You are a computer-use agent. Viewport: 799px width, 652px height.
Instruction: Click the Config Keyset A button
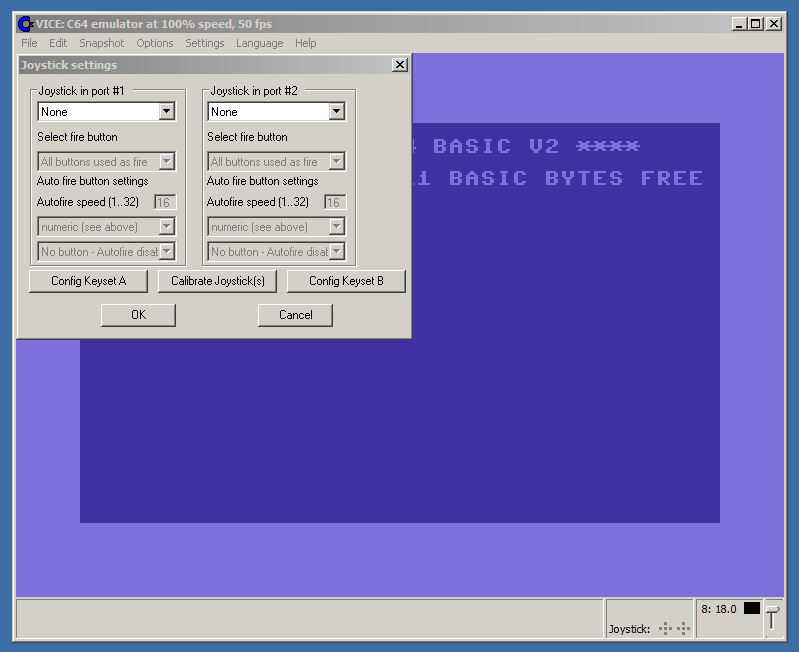(89, 281)
